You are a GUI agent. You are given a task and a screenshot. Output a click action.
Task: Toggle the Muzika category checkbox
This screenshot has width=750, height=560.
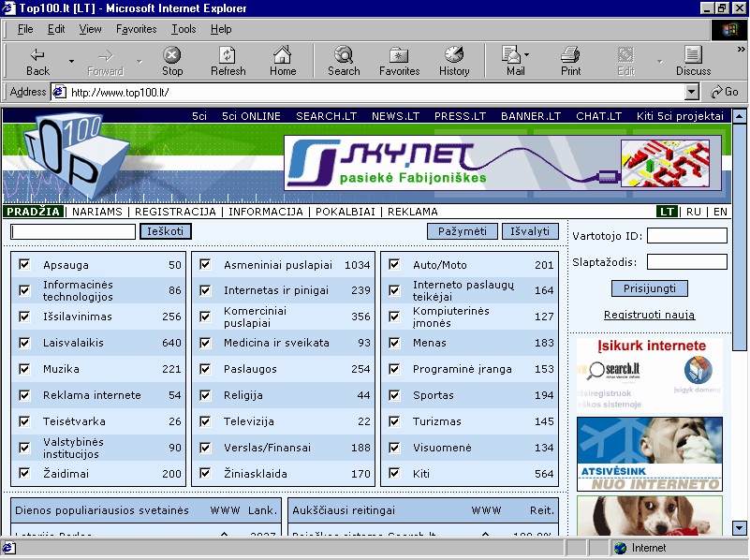[x=24, y=369]
